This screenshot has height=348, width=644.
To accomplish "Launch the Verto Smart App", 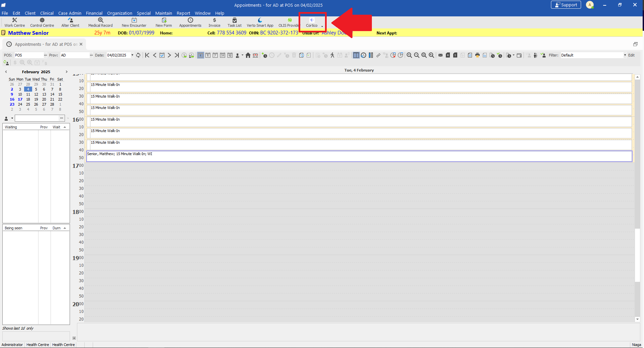I will pyautogui.click(x=260, y=22).
